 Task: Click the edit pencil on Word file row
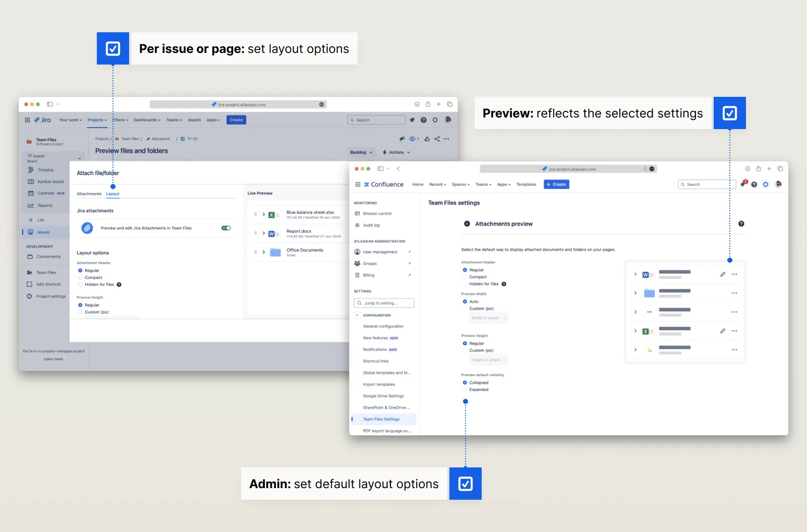(x=723, y=274)
